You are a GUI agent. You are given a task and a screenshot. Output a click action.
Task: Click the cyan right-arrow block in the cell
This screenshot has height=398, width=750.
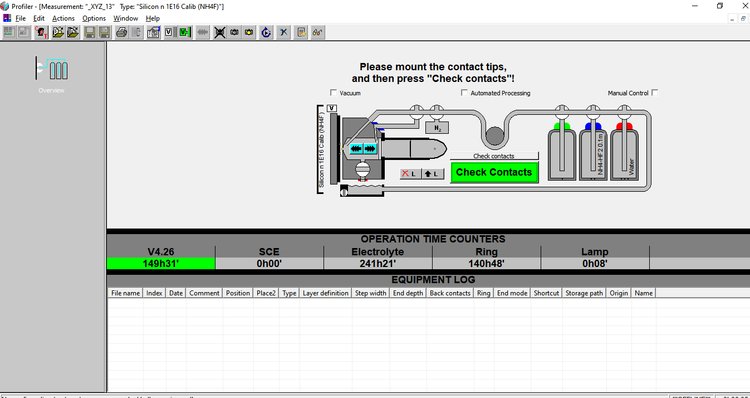click(x=370, y=149)
